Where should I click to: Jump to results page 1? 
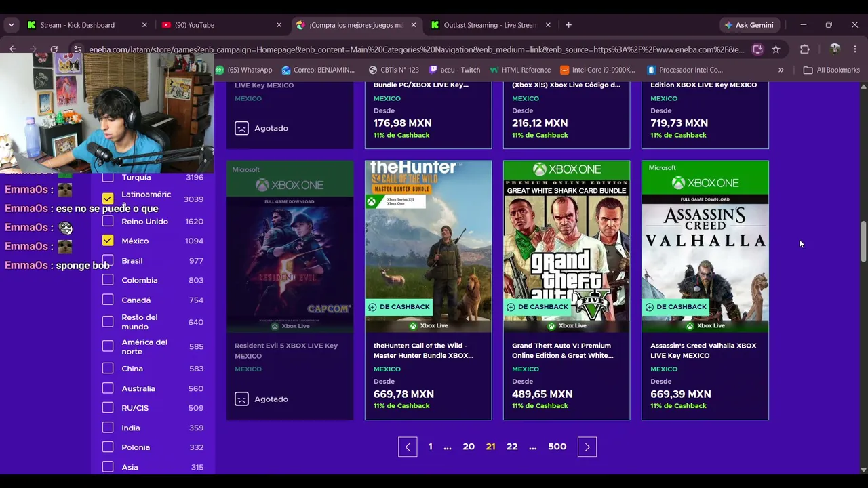pyautogui.click(x=430, y=447)
